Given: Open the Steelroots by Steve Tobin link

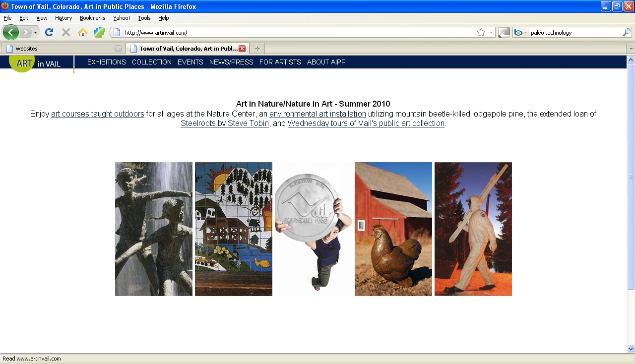Looking at the screenshot, I should (x=225, y=123).
